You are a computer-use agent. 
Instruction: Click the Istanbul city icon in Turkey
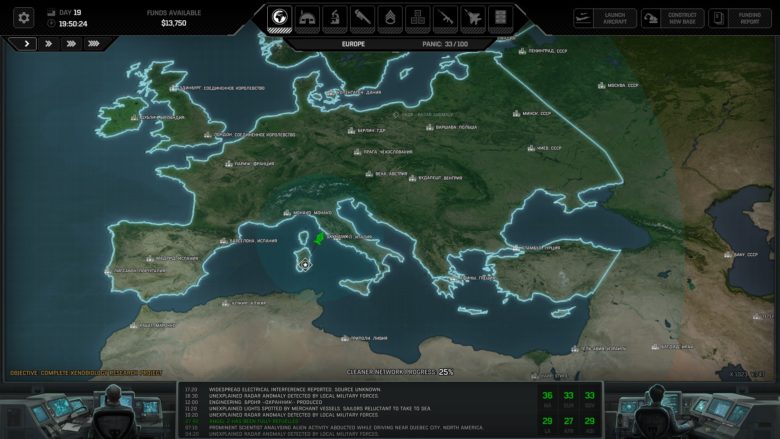pyautogui.click(x=516, y=248)
